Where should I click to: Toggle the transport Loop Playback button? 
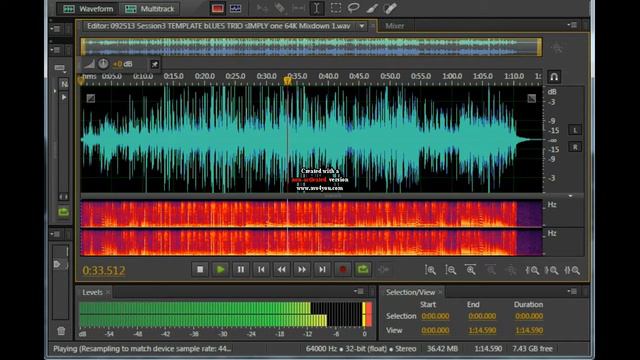[363, 269]
